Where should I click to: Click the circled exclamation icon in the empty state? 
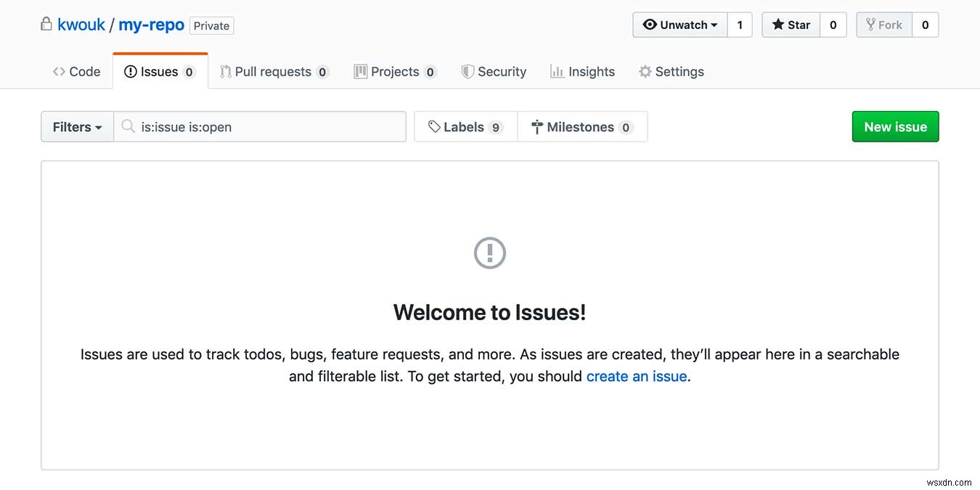[x=489, y=253]
